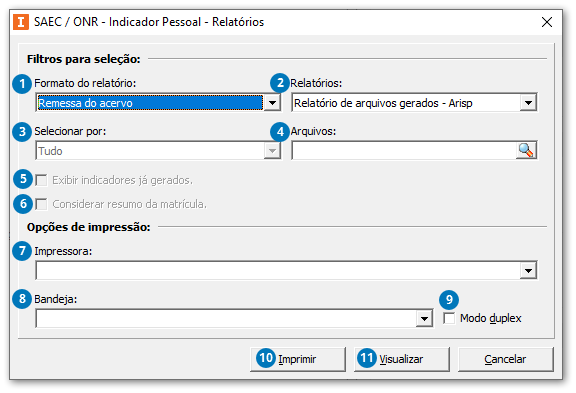Click the blue number 2 marker badge
The height and width of the screenshot is (393, 576).
(280, 83)
